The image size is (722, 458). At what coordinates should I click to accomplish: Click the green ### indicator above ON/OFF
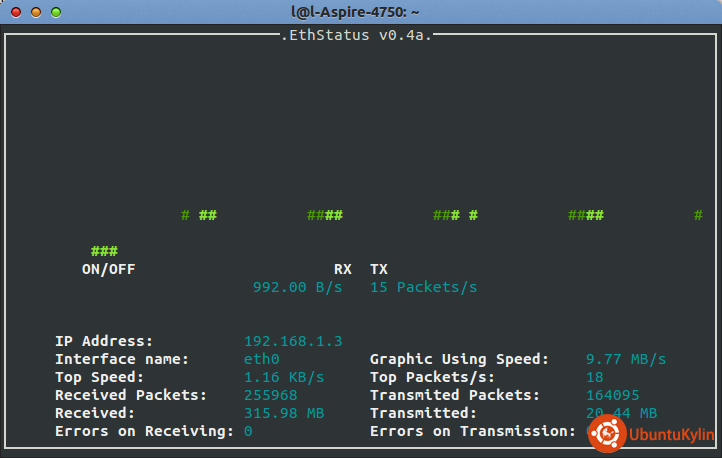(x=104, y=251)
